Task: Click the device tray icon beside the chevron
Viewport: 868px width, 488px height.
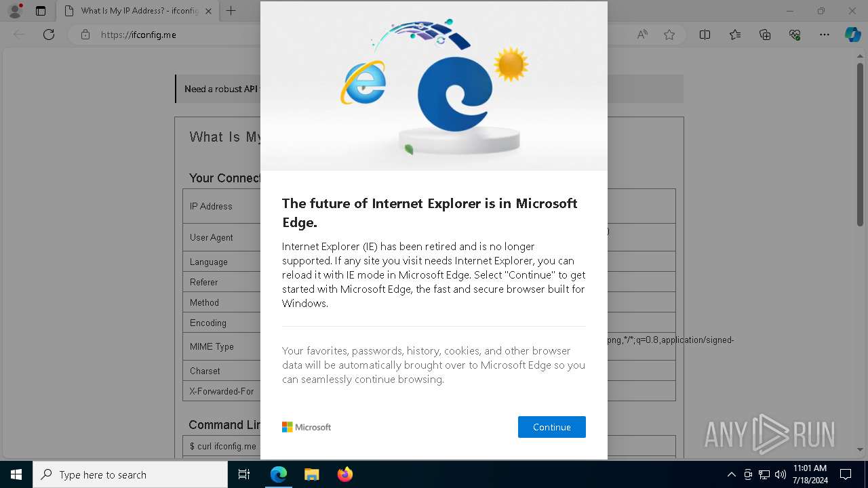Action: pos(748,474)
